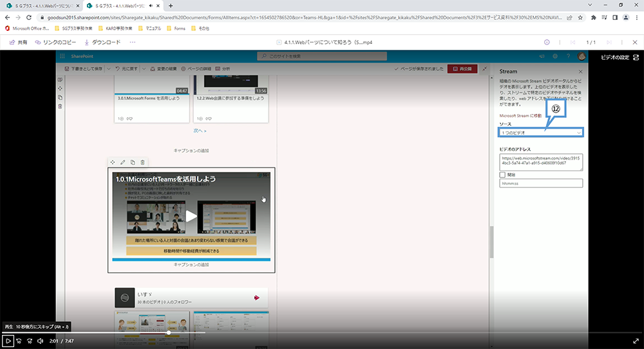
Task: Click the page vertical scrollbar
Action: (491, 242)
